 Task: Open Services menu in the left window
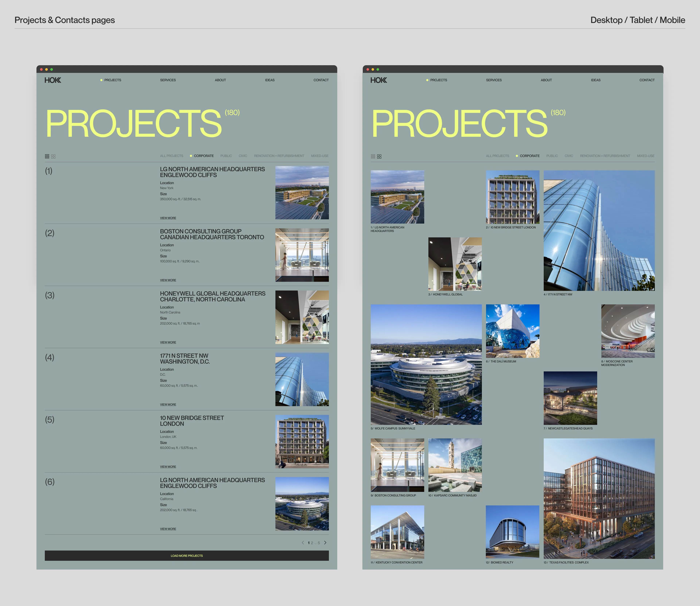tap(168, 80)
